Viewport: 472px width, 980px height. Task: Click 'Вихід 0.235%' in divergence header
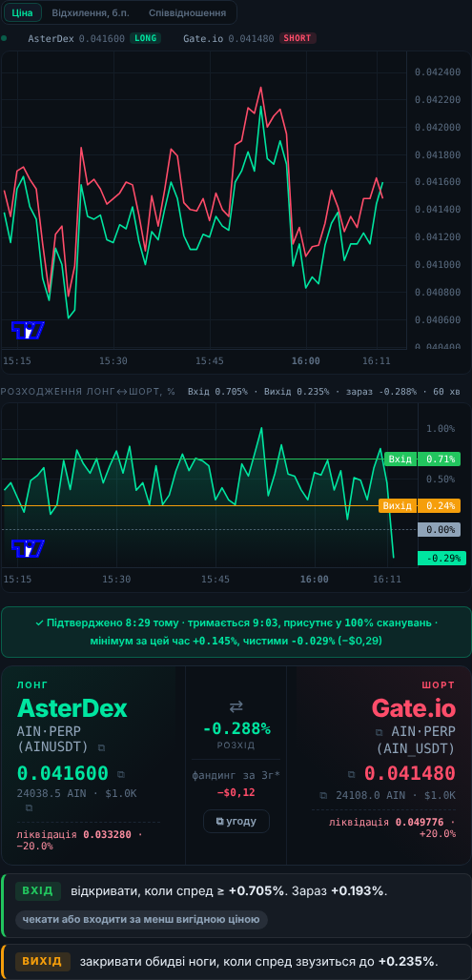coord(297,391)
